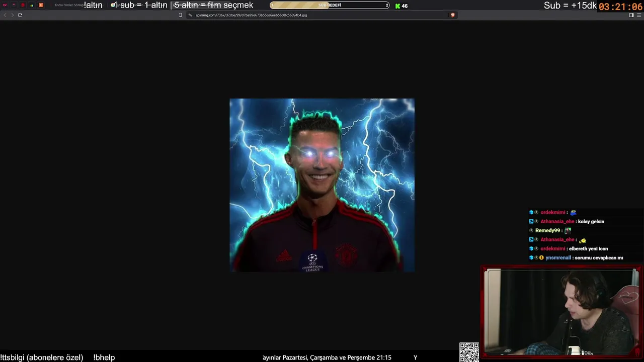Select the orange E pinned tab
The height and width of the screenshot is (362, 644).
click(41, 5)
